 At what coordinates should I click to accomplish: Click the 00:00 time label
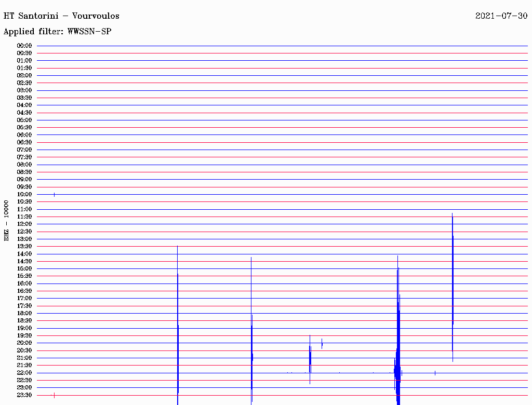pos(24,46)
